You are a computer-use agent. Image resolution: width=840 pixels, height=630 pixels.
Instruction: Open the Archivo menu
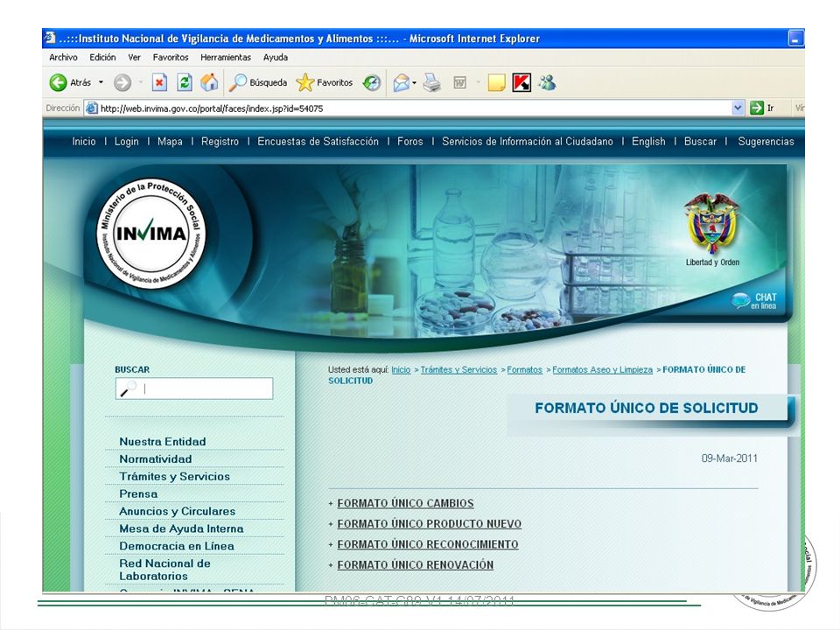click(63, 58)
